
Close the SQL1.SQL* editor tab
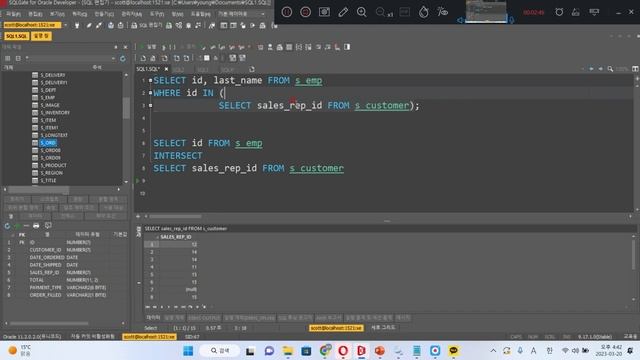click(166, 69)
